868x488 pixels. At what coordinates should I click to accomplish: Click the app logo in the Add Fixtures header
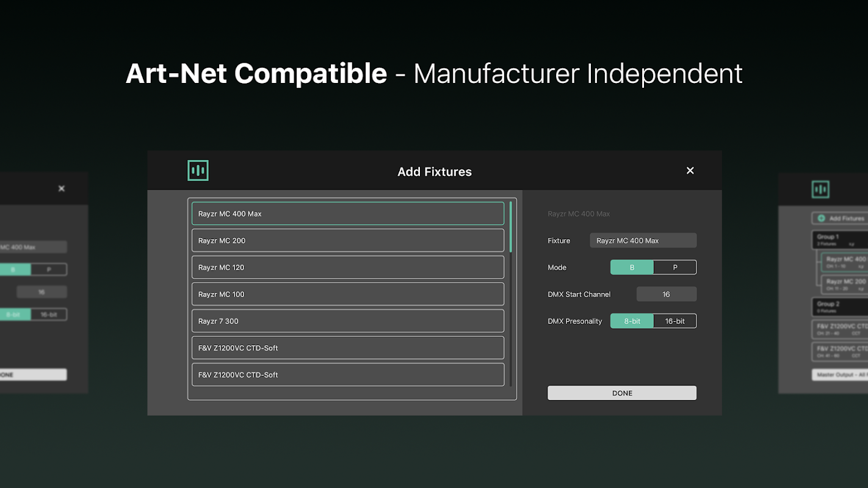pos(198,171)
